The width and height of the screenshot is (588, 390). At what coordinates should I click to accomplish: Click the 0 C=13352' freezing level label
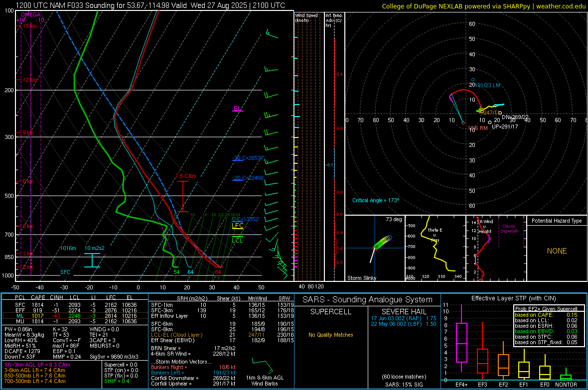point(246,219)
